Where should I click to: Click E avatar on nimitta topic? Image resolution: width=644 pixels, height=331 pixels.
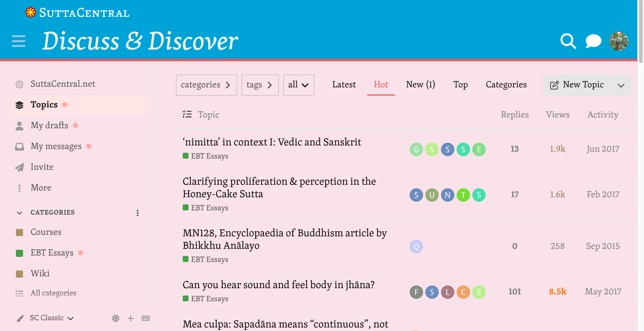479,149
